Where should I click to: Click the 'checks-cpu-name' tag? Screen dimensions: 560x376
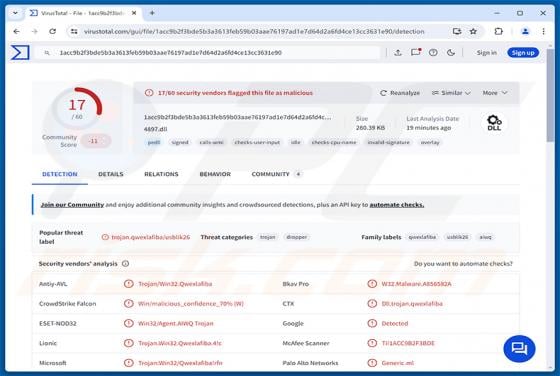click(x=334, y=142)
